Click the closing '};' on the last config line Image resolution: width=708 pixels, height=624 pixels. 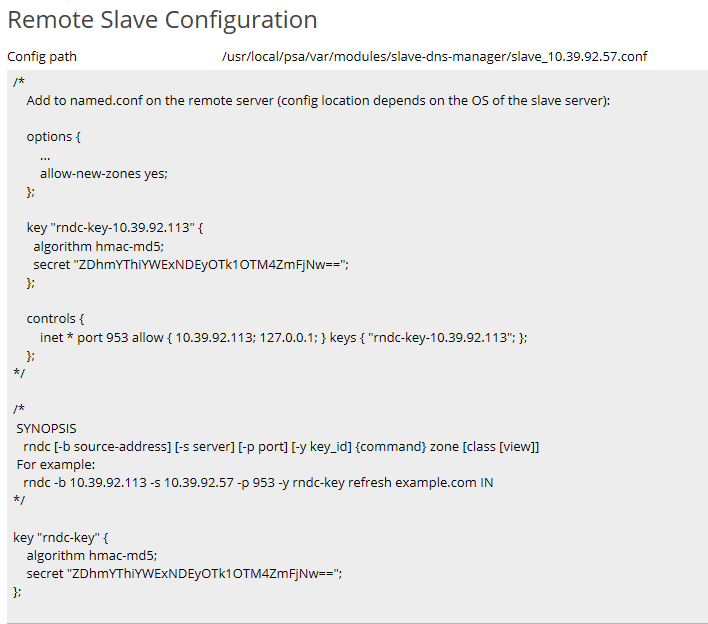[17, 591]
